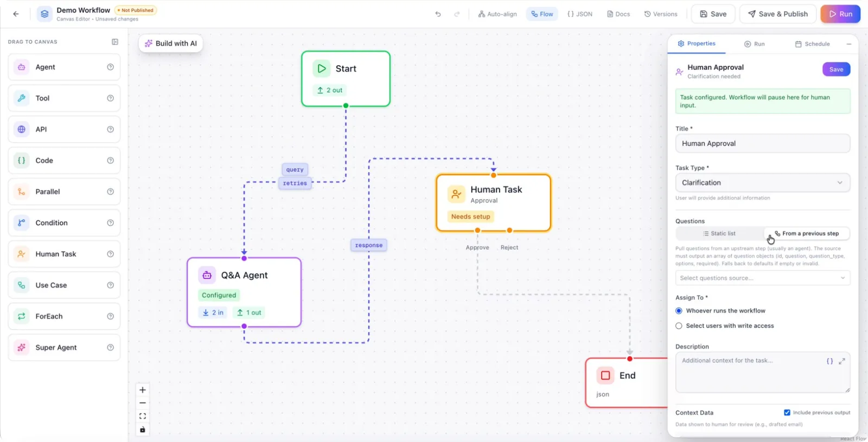Click the Save & Publish button
868x442 pixels.
[x=778, y=14]
